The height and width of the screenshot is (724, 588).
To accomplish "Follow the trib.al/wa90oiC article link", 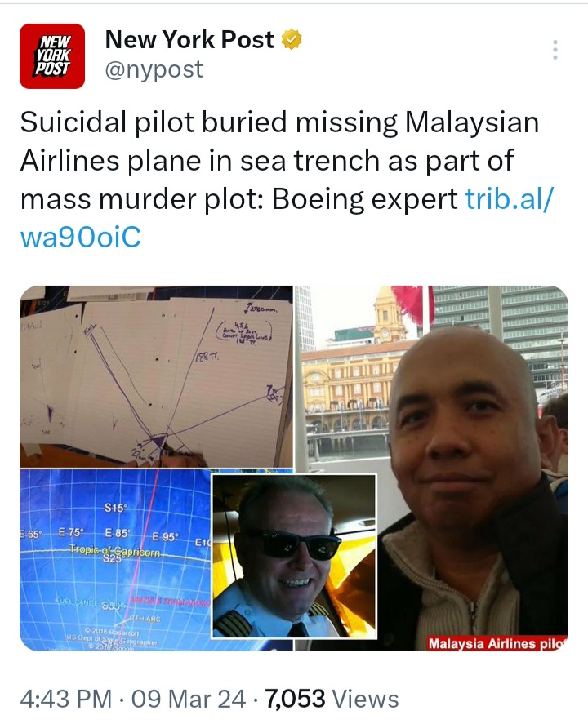I will coord(286,218).
